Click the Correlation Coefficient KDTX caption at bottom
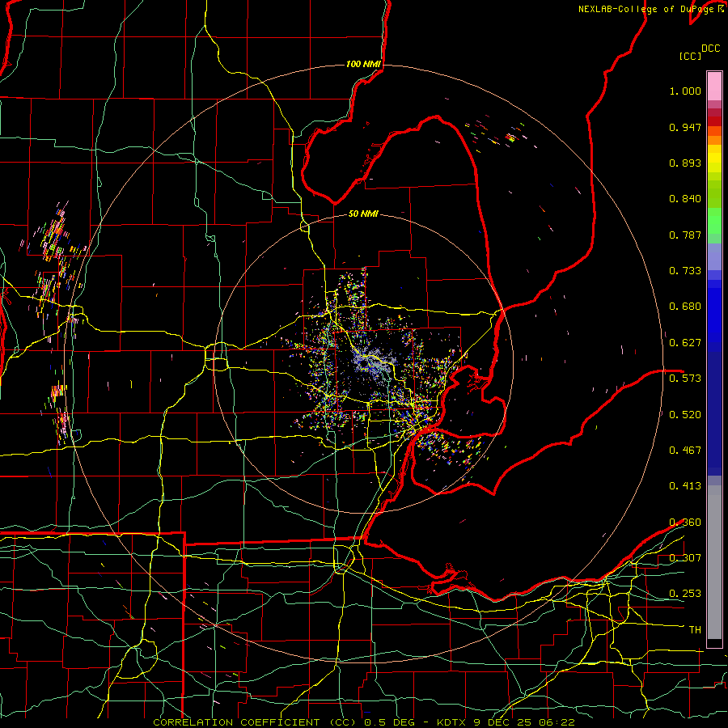Viewport: 728px width, 728px height. [x=363, y=722]
